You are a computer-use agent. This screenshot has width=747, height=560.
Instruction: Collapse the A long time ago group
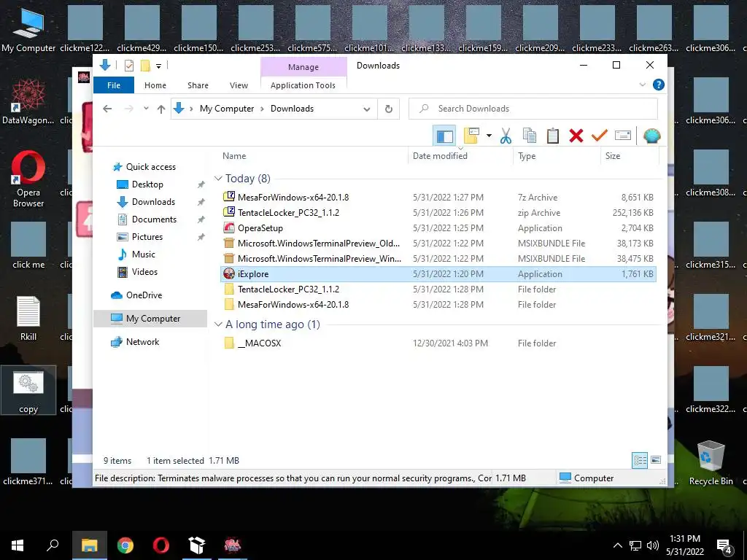[218, 324]
